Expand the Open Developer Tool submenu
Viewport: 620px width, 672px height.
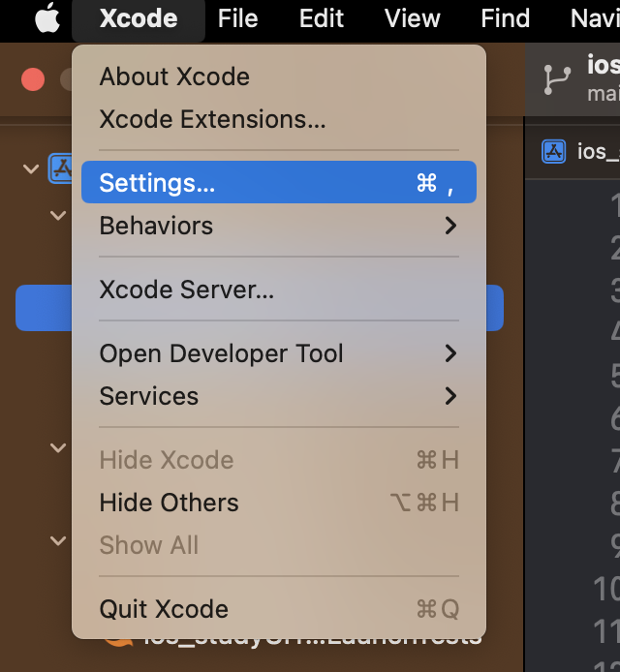[x=279, y=353]
